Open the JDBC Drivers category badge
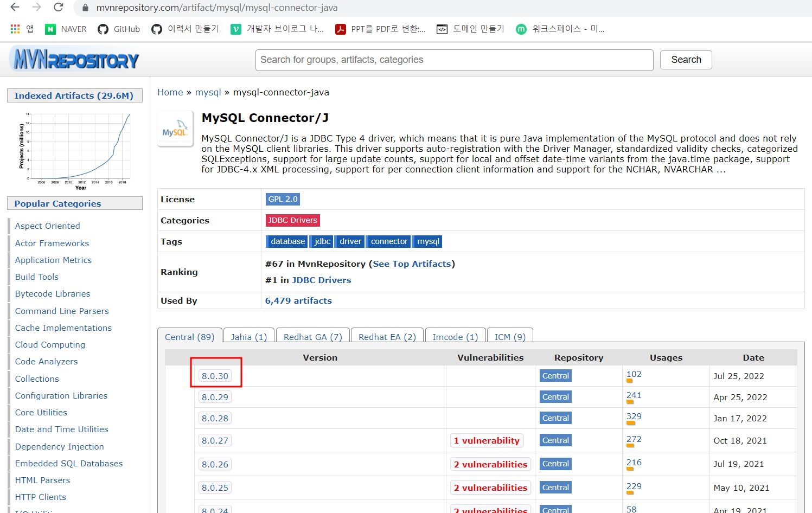The width and height of the screenshot is (812, 513). [x=292, y=220]
